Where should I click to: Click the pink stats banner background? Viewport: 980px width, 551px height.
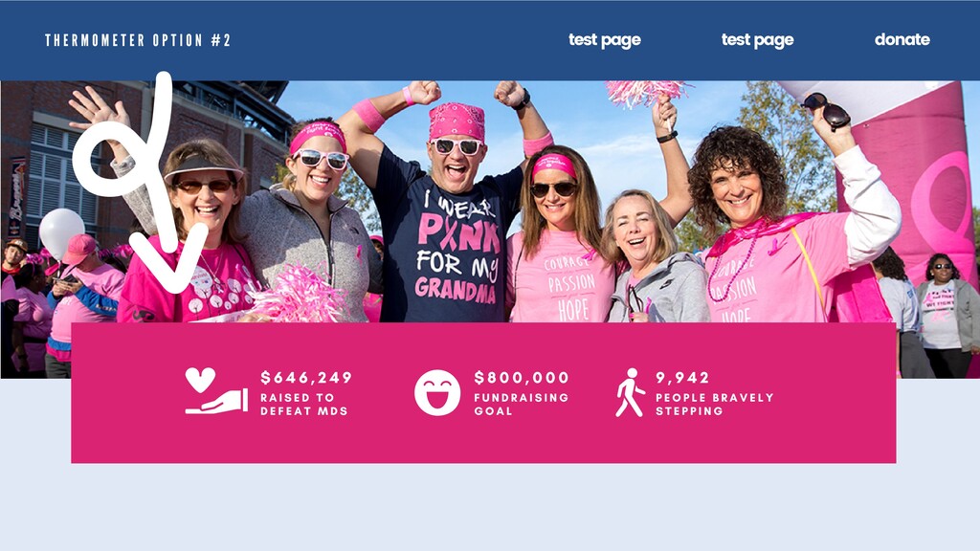point(483,437)
